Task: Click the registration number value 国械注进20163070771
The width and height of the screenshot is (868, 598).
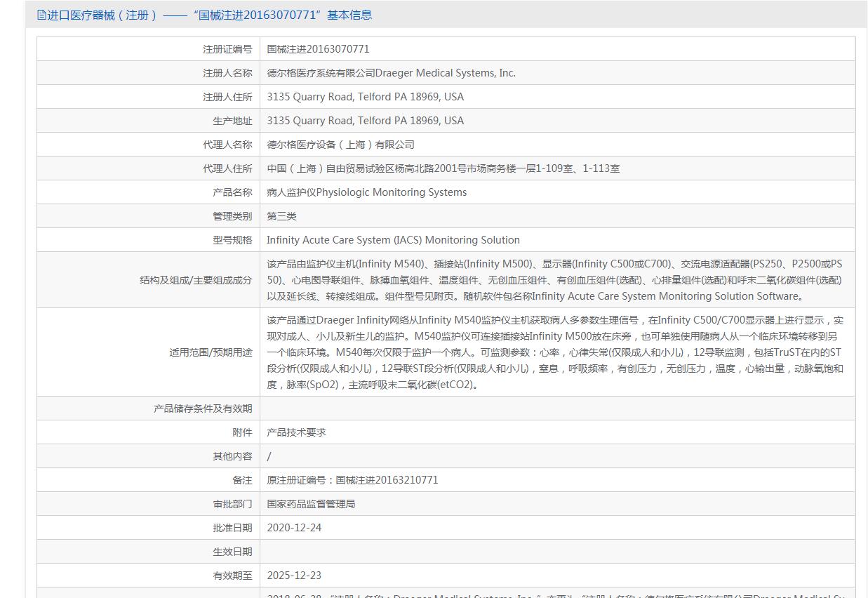Action: coord(318,49)
